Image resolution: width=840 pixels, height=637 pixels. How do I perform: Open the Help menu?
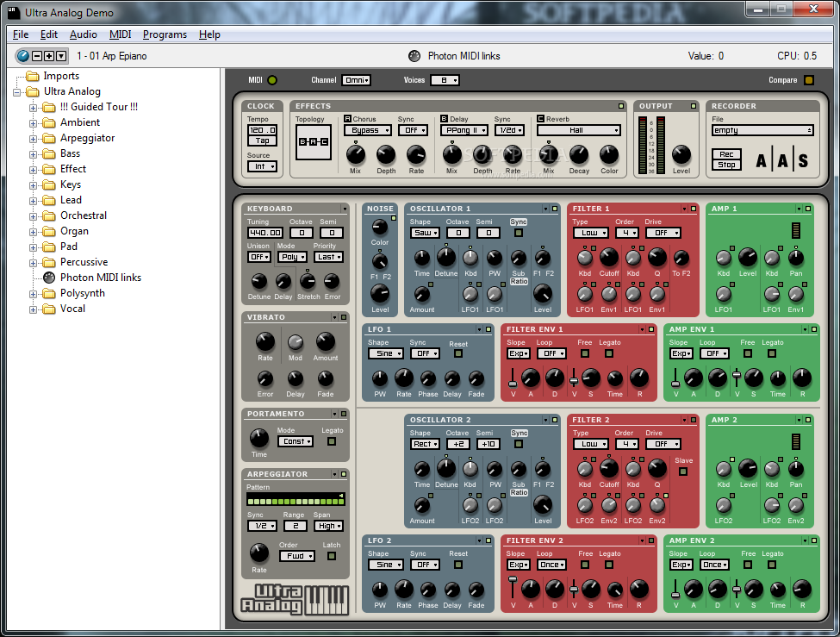pyautogui.click(x=209, y=34)
